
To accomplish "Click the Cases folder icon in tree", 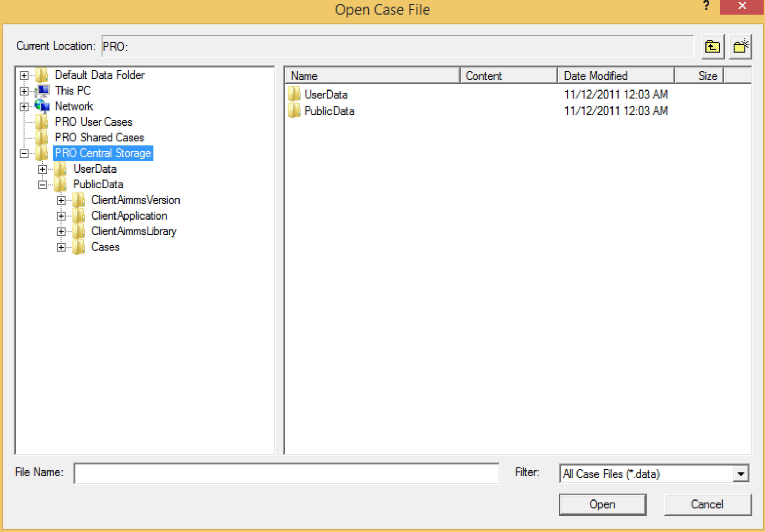I will click(x=79, y=247).
